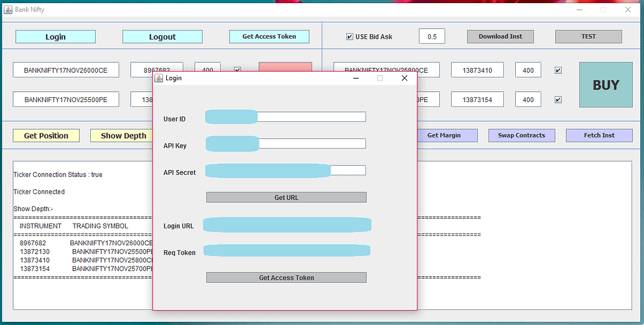Focus the 0.5 bid ask value field
644x325 pixels.
pos(432,37)
